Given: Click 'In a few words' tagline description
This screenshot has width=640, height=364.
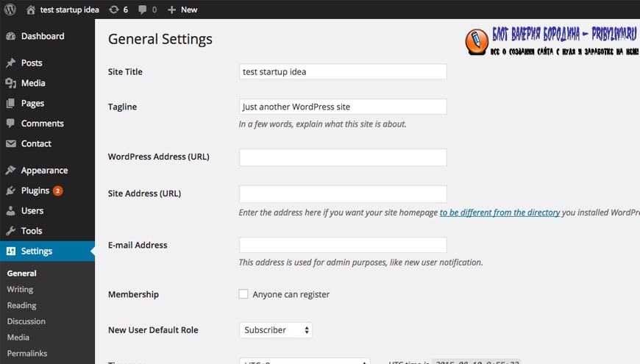Looking at the screenshot, I should 322,124.
